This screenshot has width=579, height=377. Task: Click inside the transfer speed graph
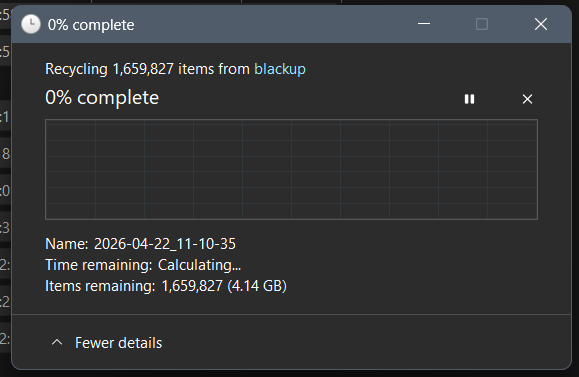(x=291, y=169)
